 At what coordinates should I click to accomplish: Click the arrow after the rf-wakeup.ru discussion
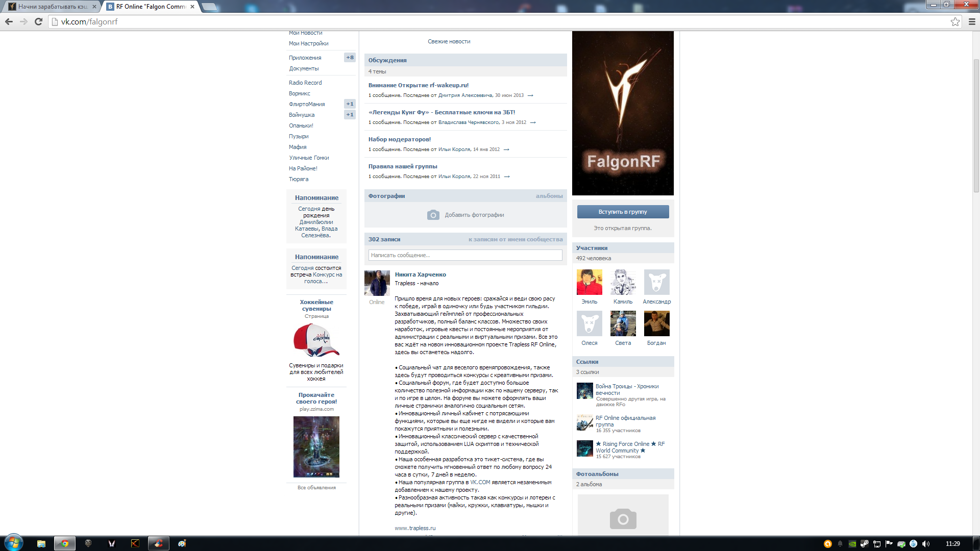tap(530, 95)
